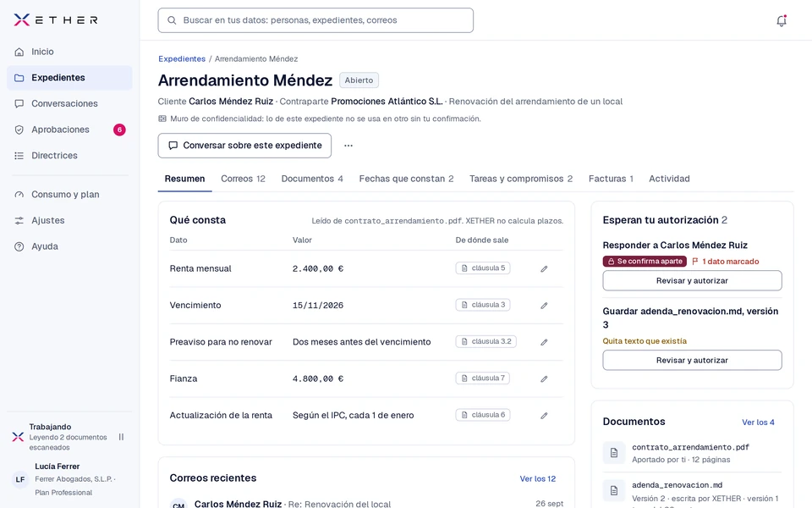Image resolution: width=812 pixels, height=508 pixels.
Task: Click the XETHER logo in sidebar
Action: coord(56,20)
